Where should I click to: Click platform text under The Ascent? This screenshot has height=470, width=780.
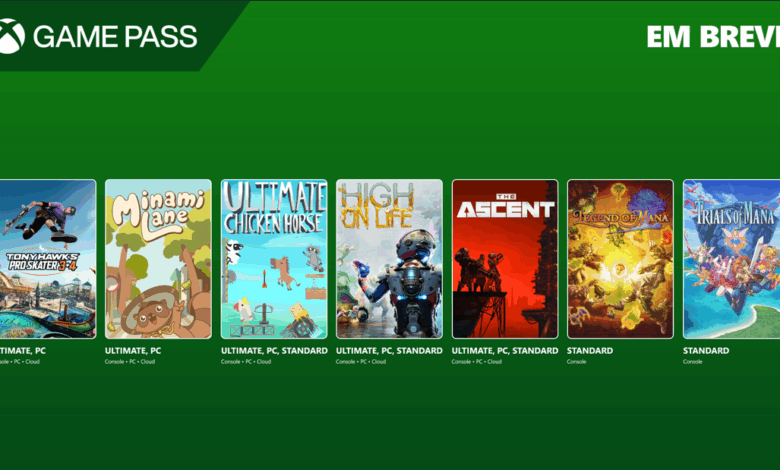pyautogui.click(x=477, y=362)
